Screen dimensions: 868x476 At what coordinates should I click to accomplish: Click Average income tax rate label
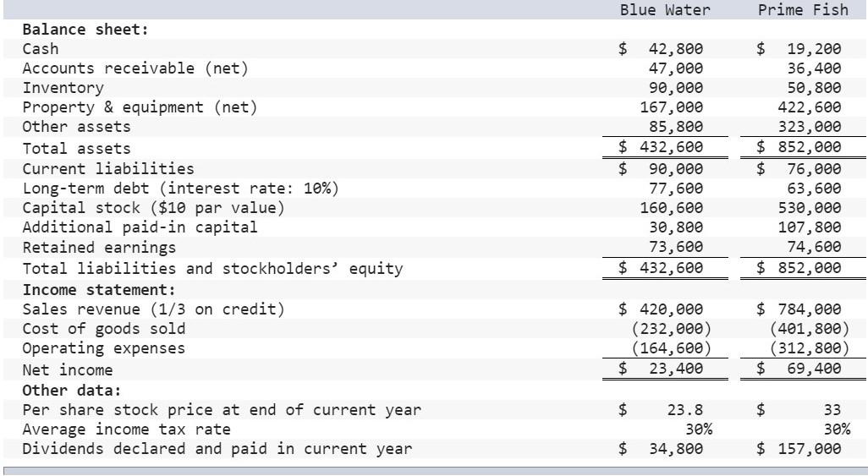point(126,429)
